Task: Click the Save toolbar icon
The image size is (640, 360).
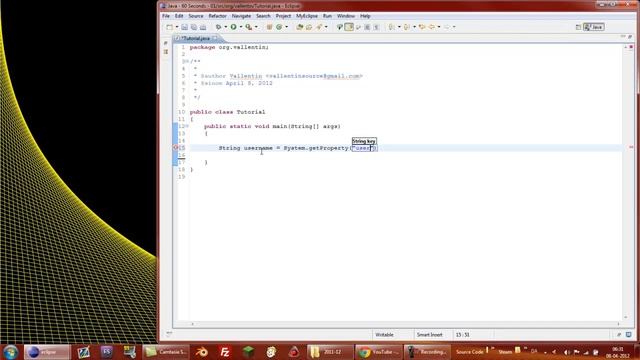Action: pyautogui.click(x=184, y=27)
